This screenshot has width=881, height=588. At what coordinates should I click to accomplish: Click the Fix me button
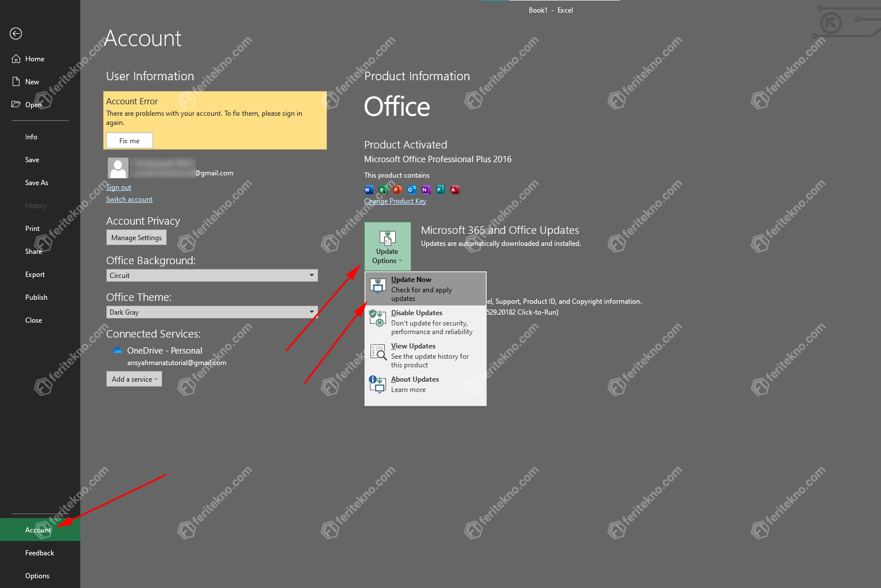tap(130, 140)
